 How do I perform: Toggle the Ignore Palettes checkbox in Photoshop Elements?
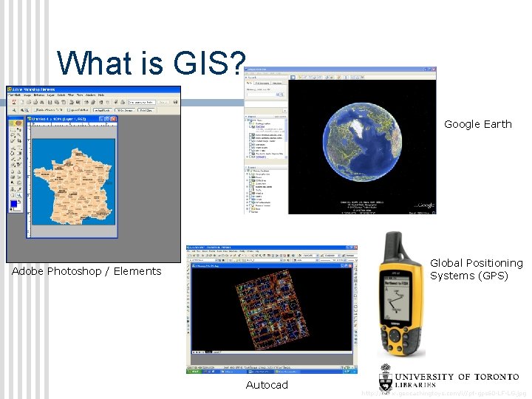[x=69, y=110]
